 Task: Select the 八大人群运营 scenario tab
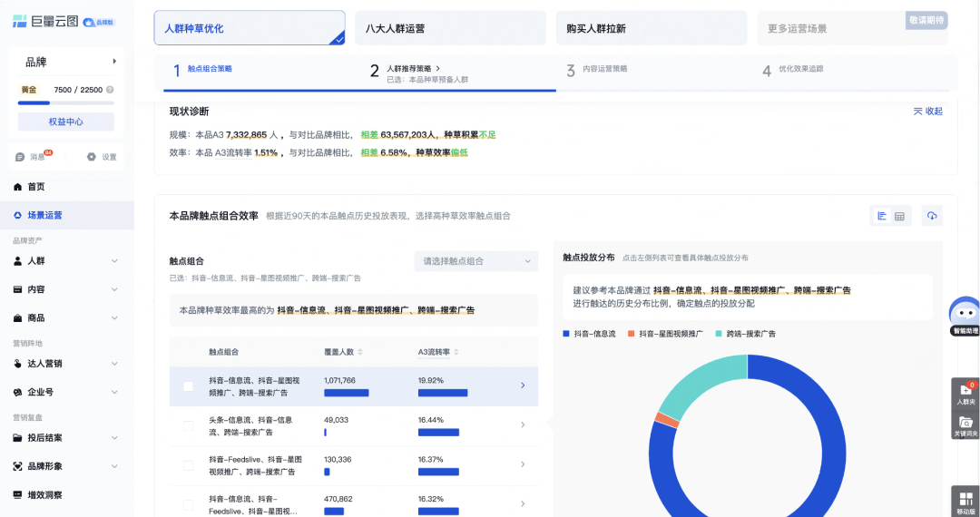(450, 28)
